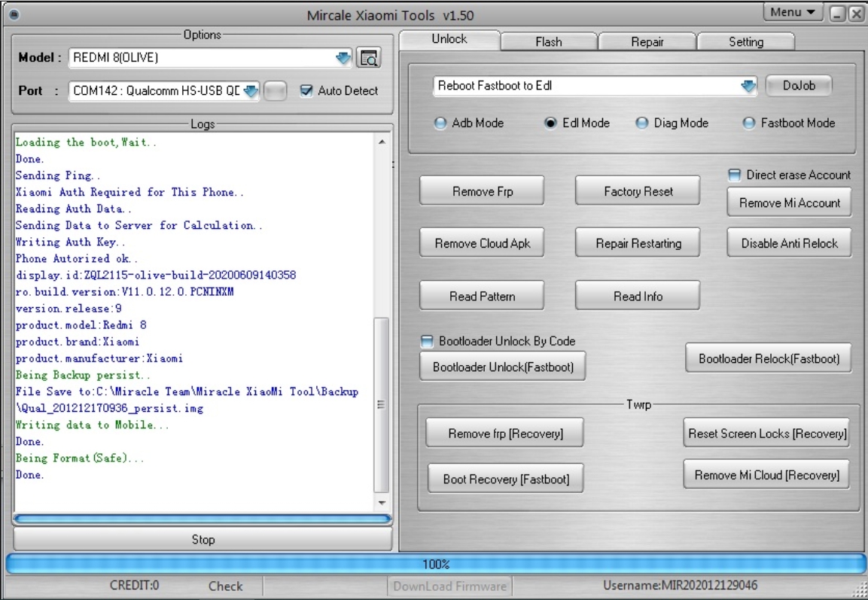Enable Direct erase Account checkbox
Image resolution: width=868 pixels, height=600 pixels.
coord(734,175)
